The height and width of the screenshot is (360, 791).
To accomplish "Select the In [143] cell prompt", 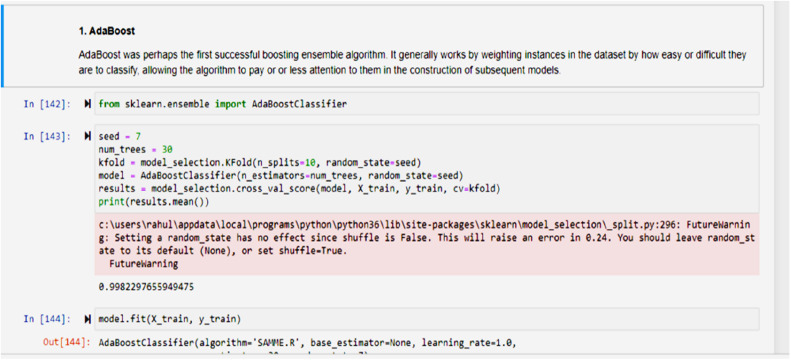I will coord(47,137).
